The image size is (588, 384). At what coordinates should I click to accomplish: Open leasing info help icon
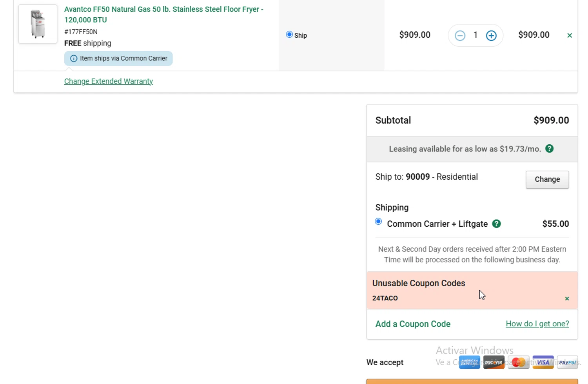[550, 149]
